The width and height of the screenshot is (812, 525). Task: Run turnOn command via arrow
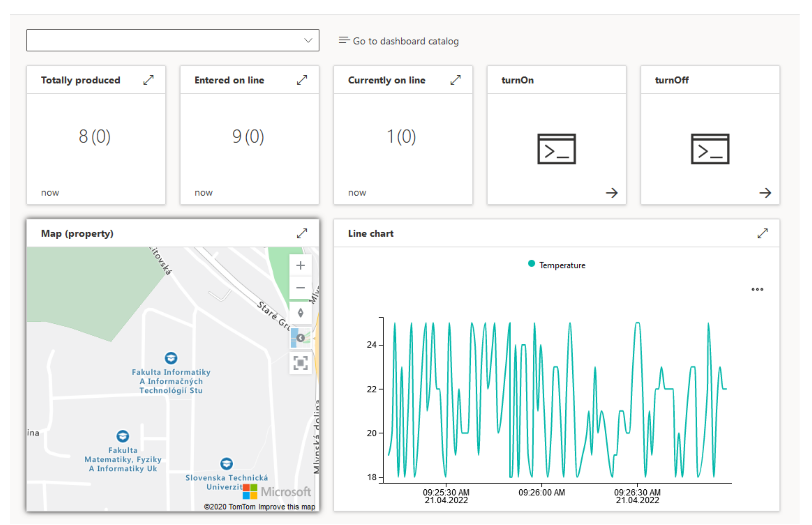point(612,193)
